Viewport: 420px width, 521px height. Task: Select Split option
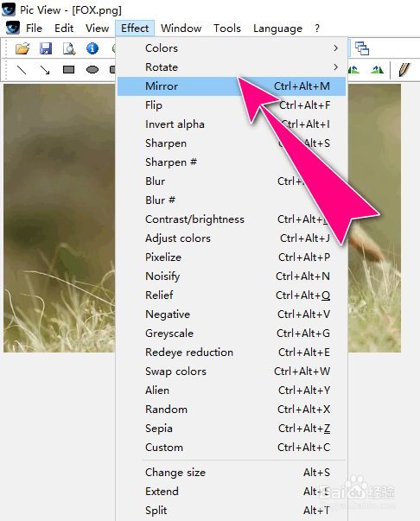[x=232, y=511]
